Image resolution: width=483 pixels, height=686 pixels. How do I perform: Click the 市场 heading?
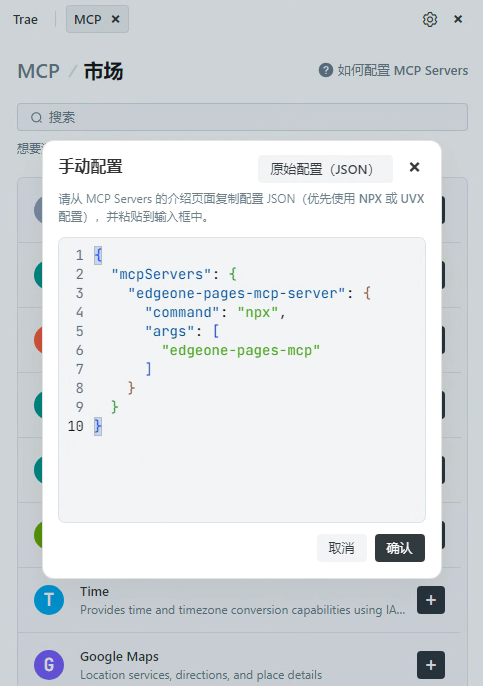103,71
